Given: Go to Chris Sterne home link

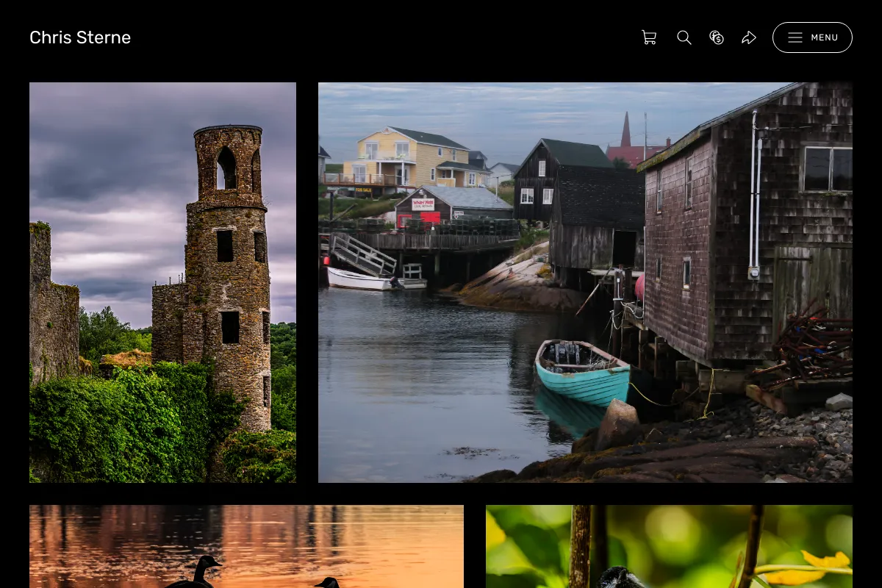Looking at the screenshot, I should (x=80, y=37).
